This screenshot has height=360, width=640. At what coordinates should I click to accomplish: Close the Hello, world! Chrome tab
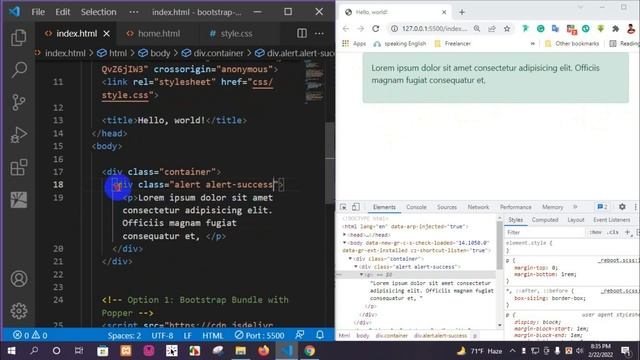(444, 12)
